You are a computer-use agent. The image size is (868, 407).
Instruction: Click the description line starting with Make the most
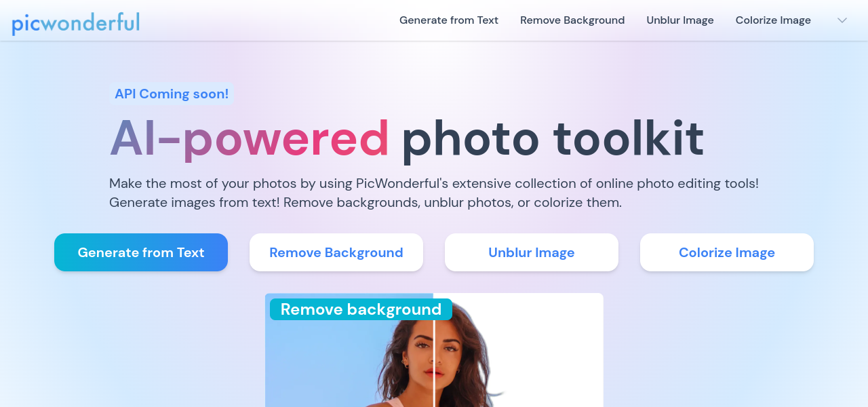pyautogui.click(x=434, y=183)
